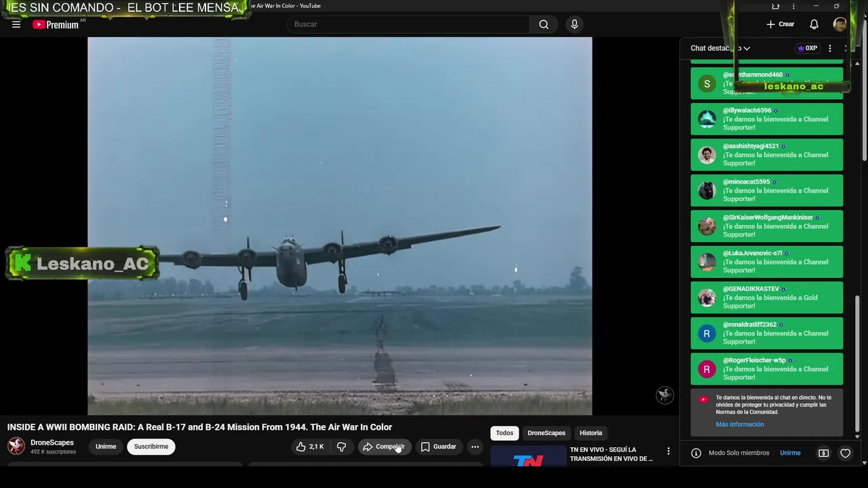Click the search magnifier button
This screenshot has height=488, width=868.
(544, 24)
